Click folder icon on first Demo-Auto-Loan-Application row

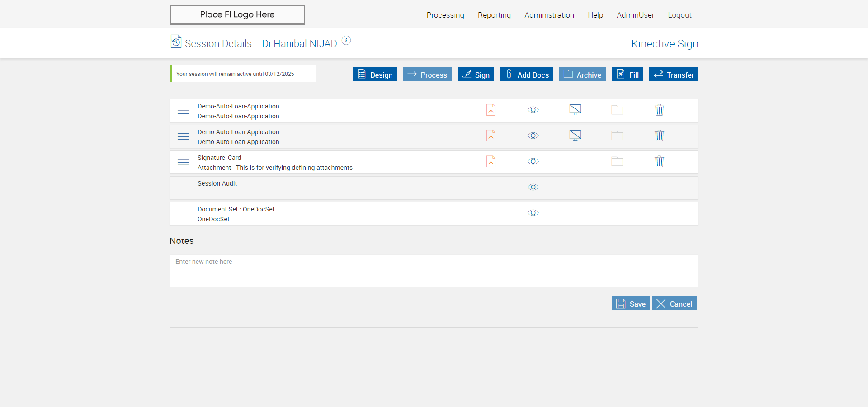pos(617,110)
